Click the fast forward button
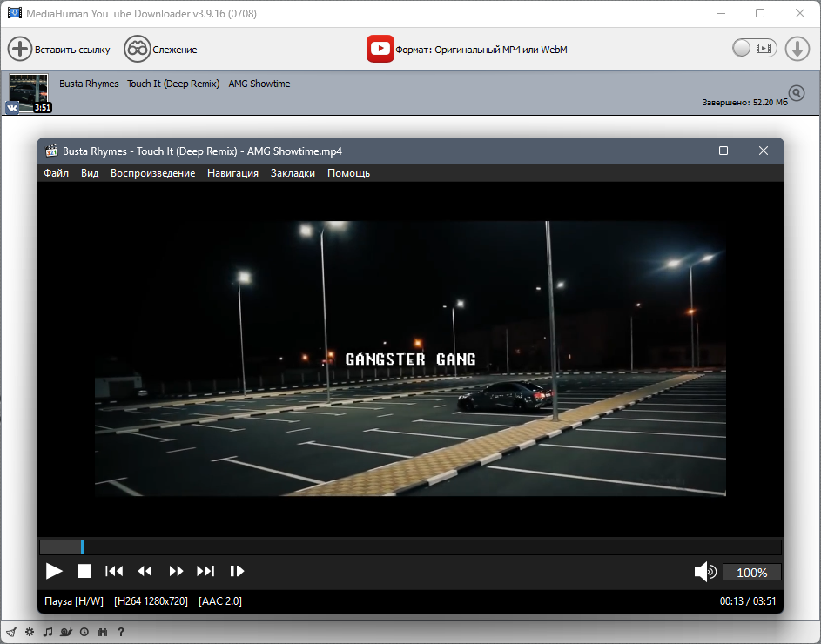 click(176, 571)
